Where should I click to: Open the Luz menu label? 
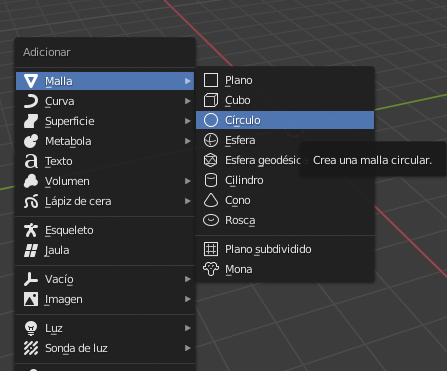[54, 328]
